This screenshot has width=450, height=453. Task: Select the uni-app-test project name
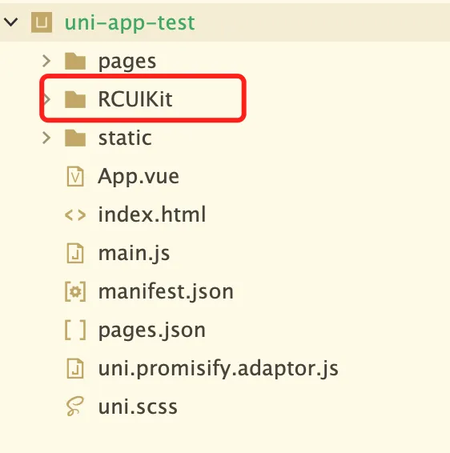(x=130, y=23)
